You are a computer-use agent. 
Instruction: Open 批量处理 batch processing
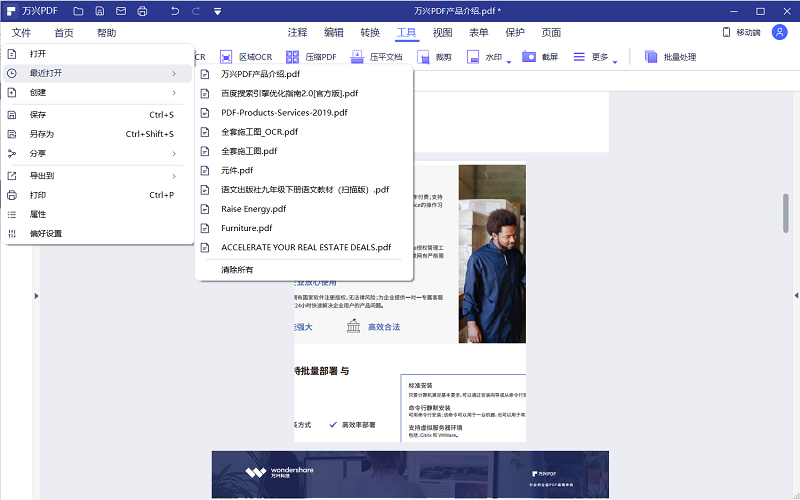670,57
